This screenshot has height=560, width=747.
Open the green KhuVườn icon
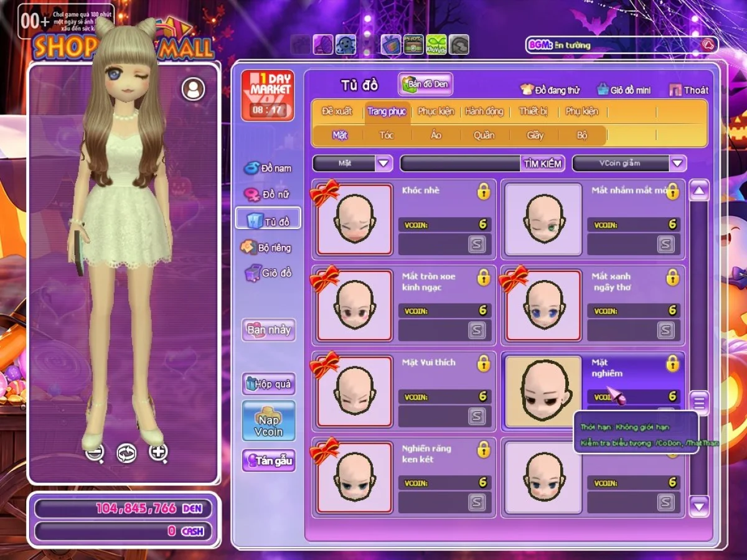click(436, 44)
